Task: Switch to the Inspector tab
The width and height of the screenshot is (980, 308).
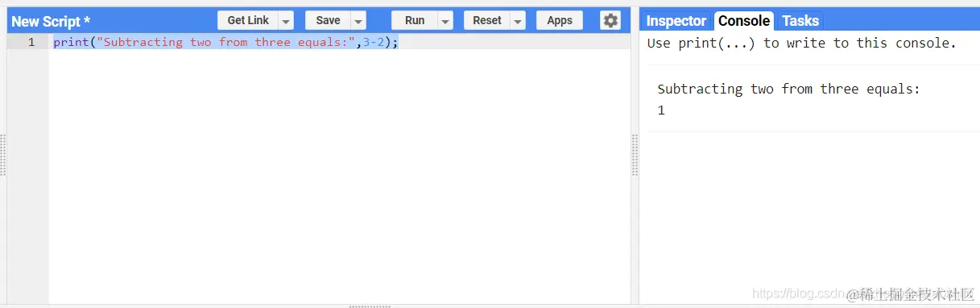Action: tap(676, 21)
